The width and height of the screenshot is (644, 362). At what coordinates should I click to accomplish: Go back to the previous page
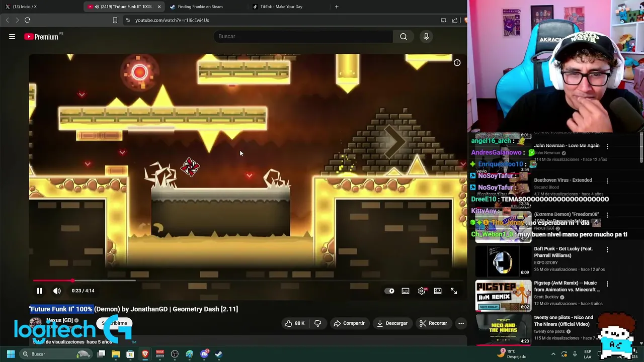[7, 20]
